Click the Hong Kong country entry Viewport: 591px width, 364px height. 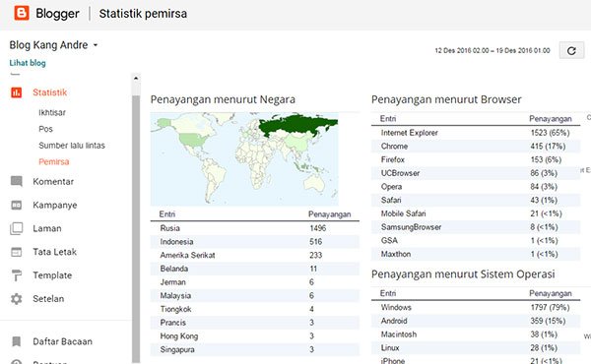pos(178,336)
